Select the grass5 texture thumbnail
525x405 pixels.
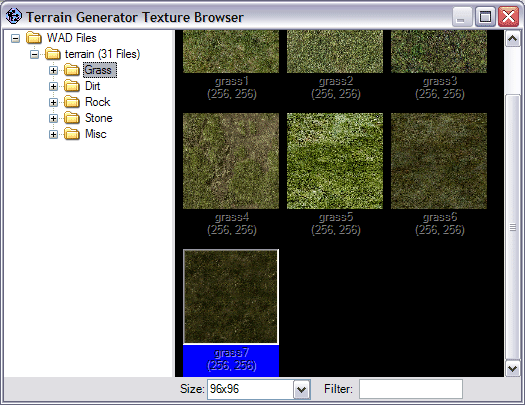coord(335,161)
